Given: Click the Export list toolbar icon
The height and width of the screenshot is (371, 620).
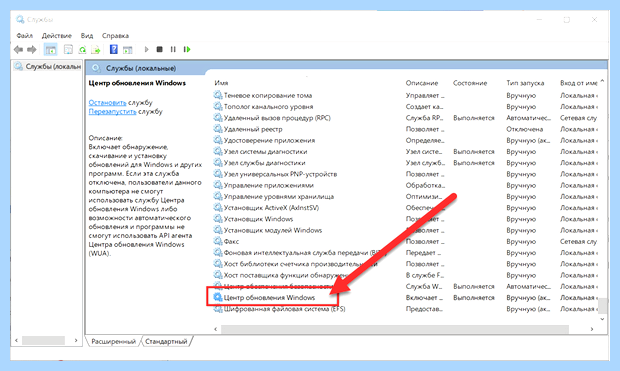Looking at the screenshot, I should pyautogui.click(x=96, y=50).
